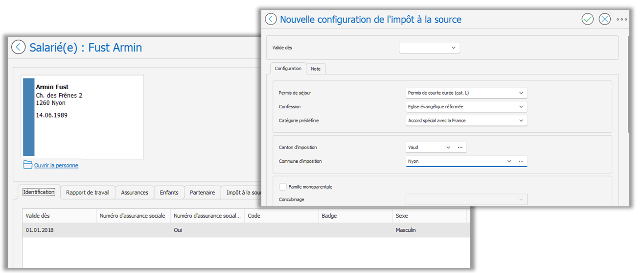644x273 pixels.
Task: Open the Assurances tab
Action: tap(135, 193)
